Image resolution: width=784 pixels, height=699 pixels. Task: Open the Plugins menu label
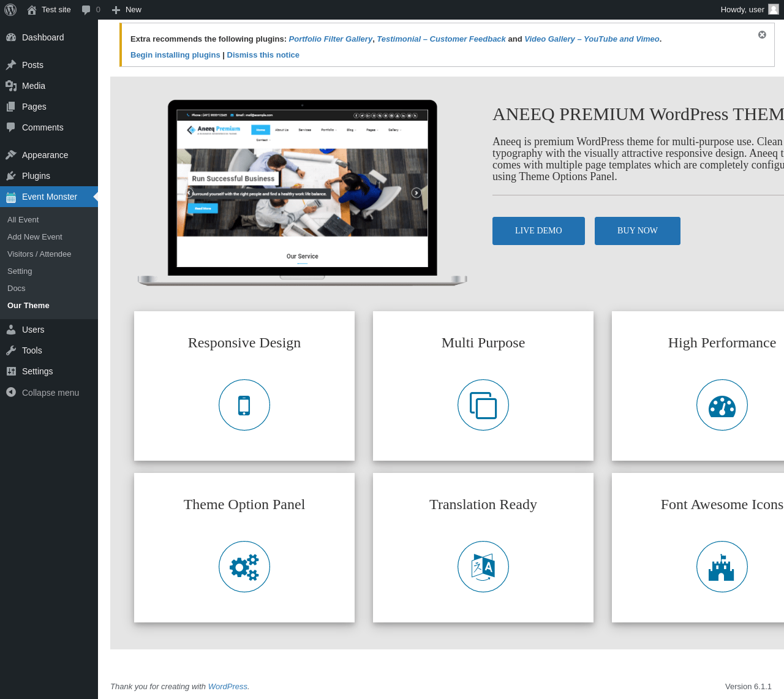pos(36,176)
